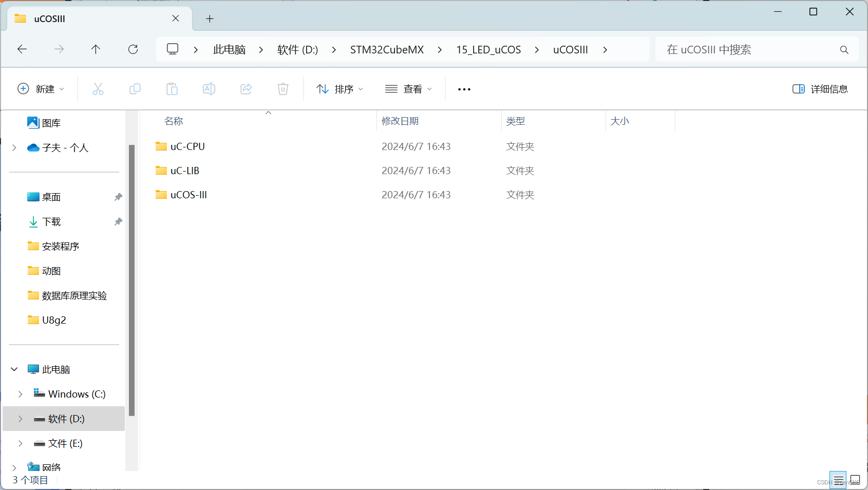Screen dimensions: 868x490
Task: Open U8g2 folder in sidebar
Action: click(54, 320)
